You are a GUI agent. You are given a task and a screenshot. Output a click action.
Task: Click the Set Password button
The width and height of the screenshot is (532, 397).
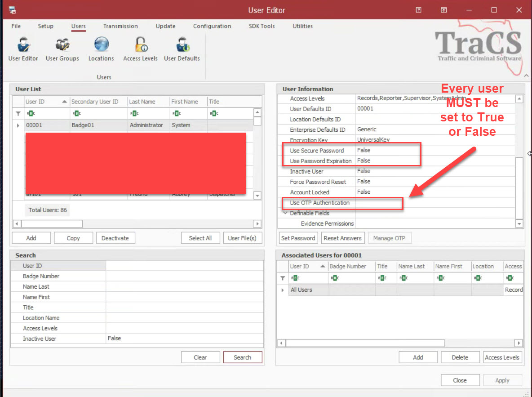coord(298,238)
